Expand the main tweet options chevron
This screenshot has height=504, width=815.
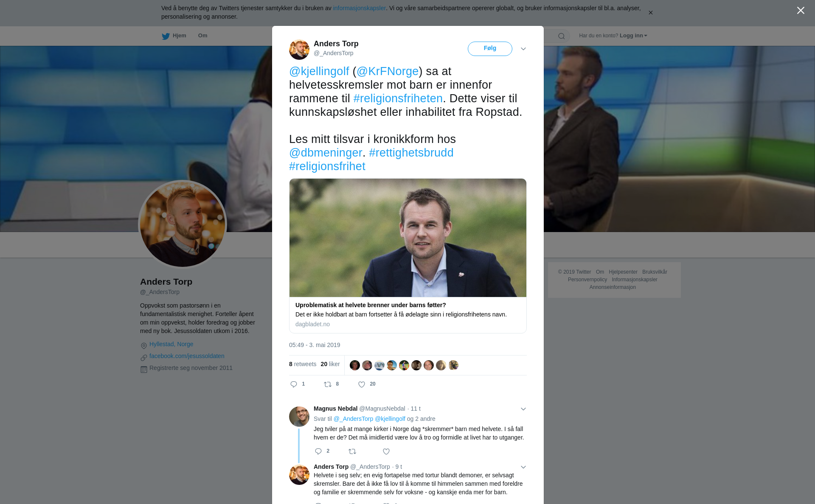523,49
